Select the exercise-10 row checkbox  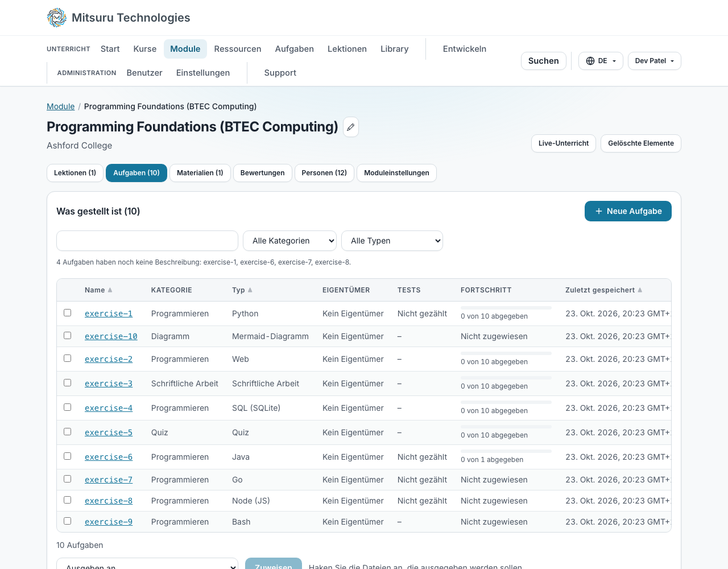68,336
